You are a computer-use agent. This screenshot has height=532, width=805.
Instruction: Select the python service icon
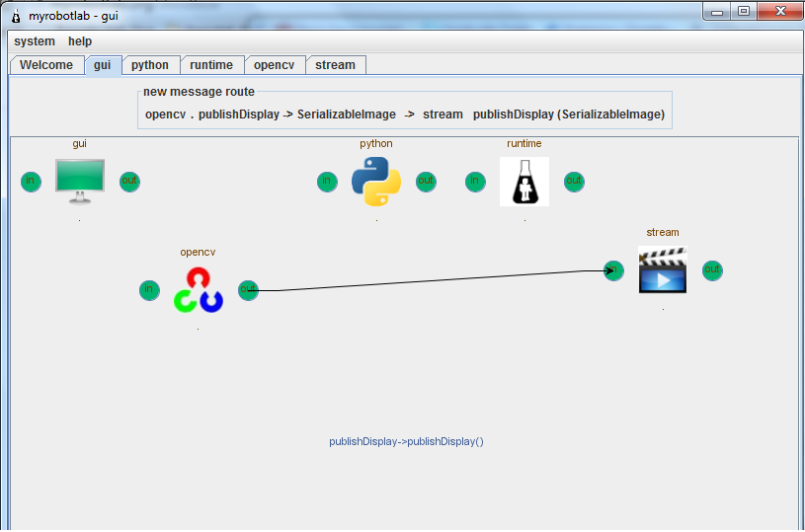376,182
